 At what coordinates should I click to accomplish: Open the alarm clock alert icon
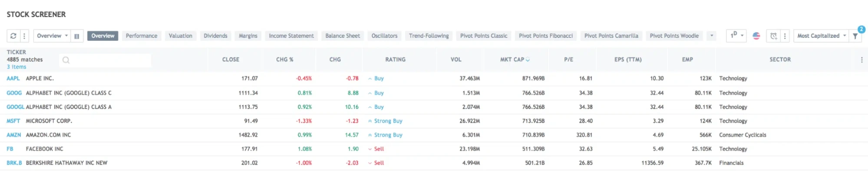[774, 36]
